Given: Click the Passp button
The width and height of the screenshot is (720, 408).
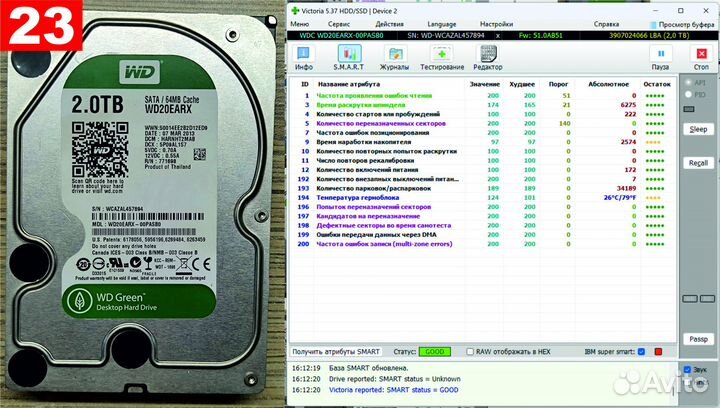Looking at the screenshot, I should pyautogui.click(x=698, y=339).
